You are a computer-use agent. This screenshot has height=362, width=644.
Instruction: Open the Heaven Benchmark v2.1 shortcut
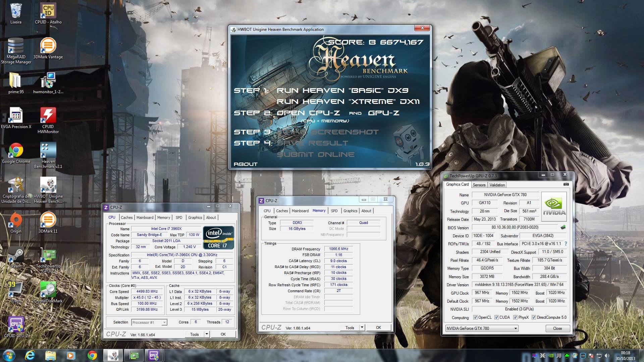[48, 155]
